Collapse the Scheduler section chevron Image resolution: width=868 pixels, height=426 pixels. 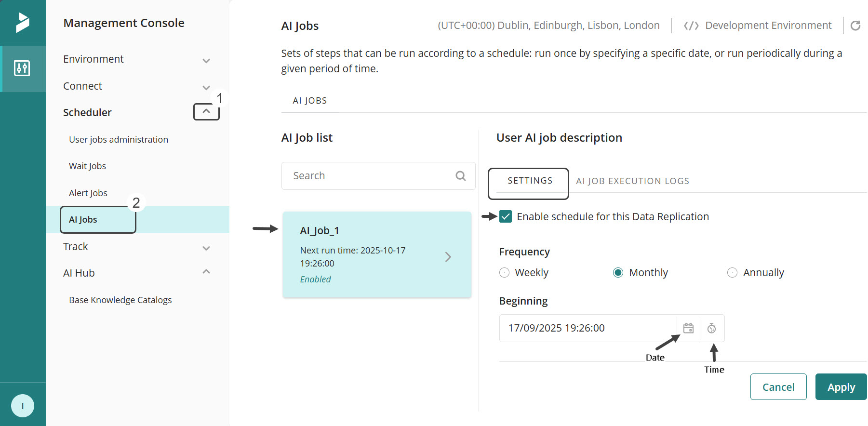tap(206, 112)
